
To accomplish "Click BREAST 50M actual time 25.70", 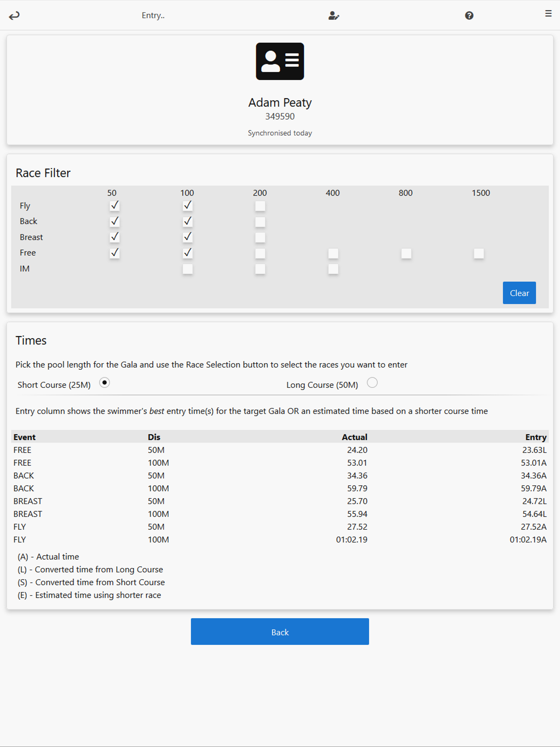I will pos(357,501).
